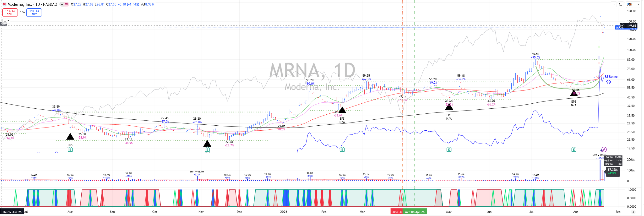The height and width of the screenshot is (216, 644).
Task: Click the C27.35 close value in the header
Action: pyautogui.click(x=111, y=4)
